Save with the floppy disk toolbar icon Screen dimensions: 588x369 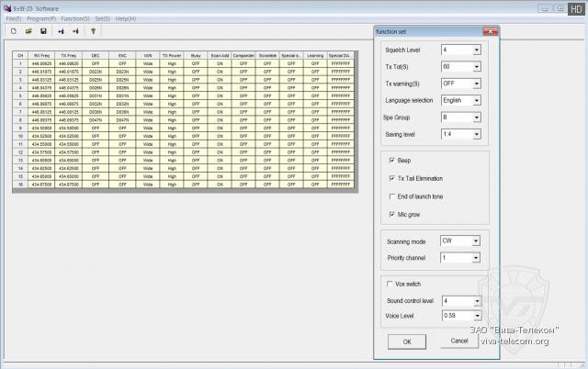tap(43, 31)
